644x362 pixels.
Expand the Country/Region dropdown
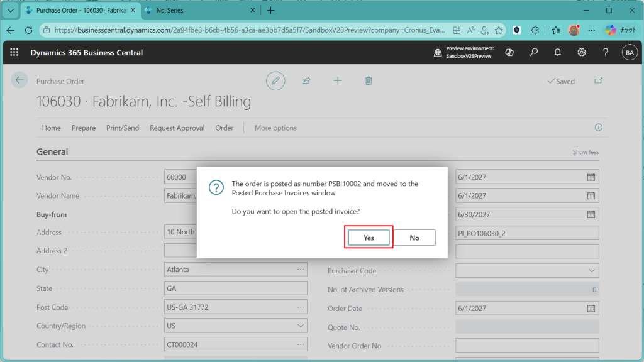[299, 326]
